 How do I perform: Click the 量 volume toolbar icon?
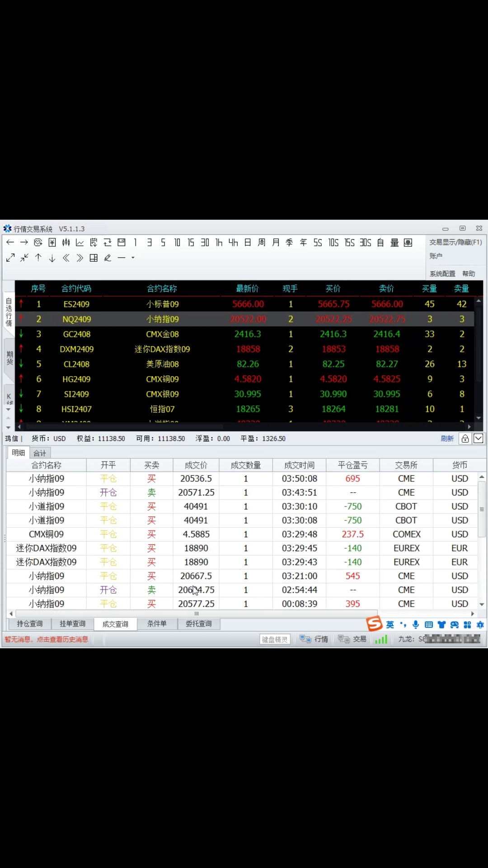pos(394,242)
